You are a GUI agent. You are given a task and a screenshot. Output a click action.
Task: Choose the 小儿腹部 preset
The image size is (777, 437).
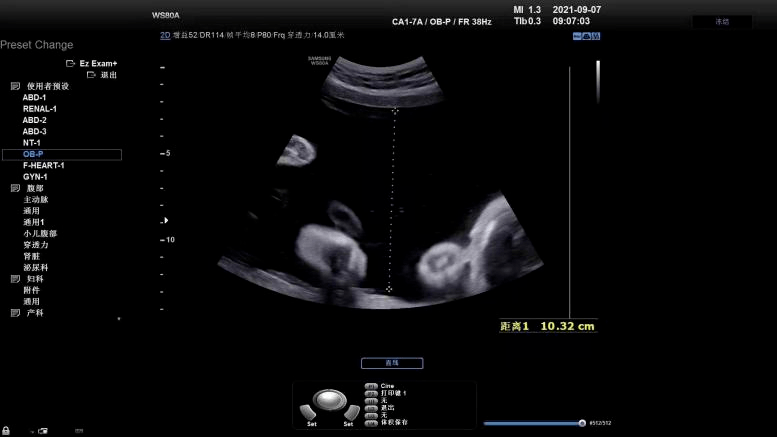pyautogui.click(x=40, y=233)
